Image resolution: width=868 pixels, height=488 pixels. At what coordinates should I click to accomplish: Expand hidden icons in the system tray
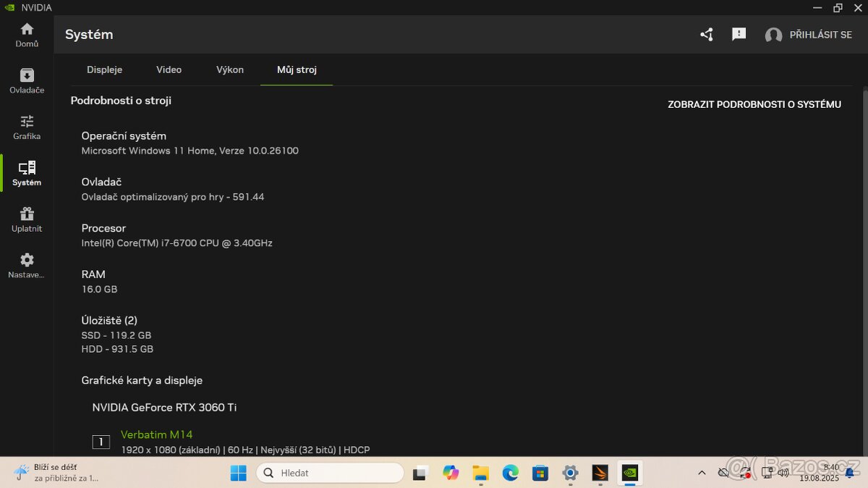701,472
